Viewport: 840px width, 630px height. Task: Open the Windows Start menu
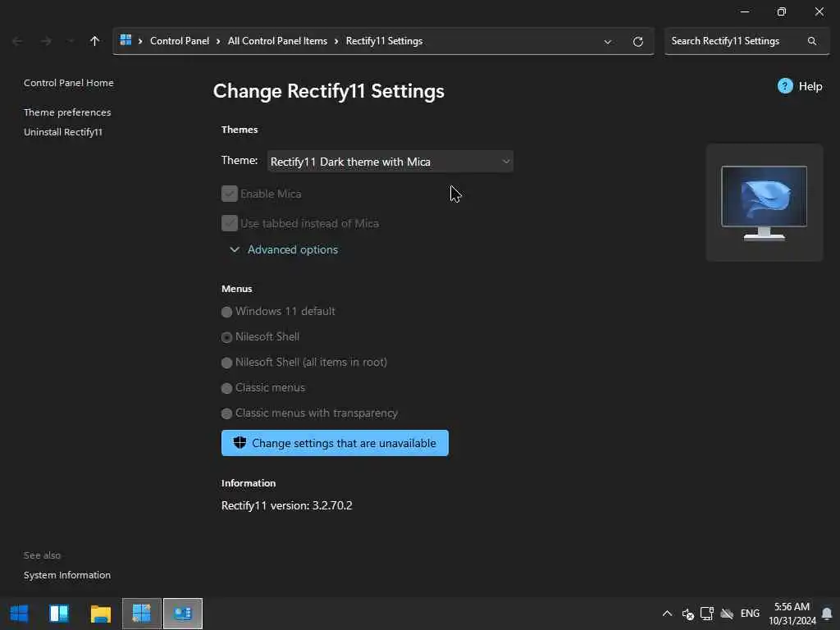(20, 614)
